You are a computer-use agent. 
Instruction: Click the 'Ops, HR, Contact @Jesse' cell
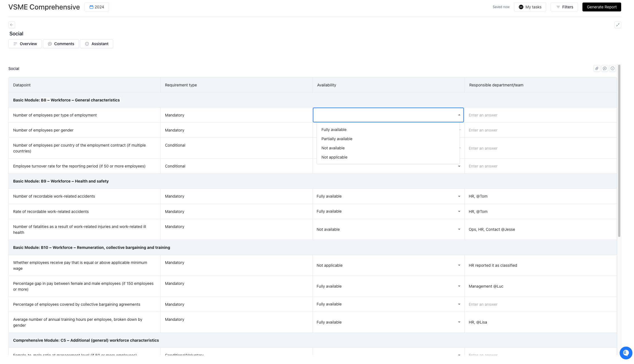pos(541,229)
